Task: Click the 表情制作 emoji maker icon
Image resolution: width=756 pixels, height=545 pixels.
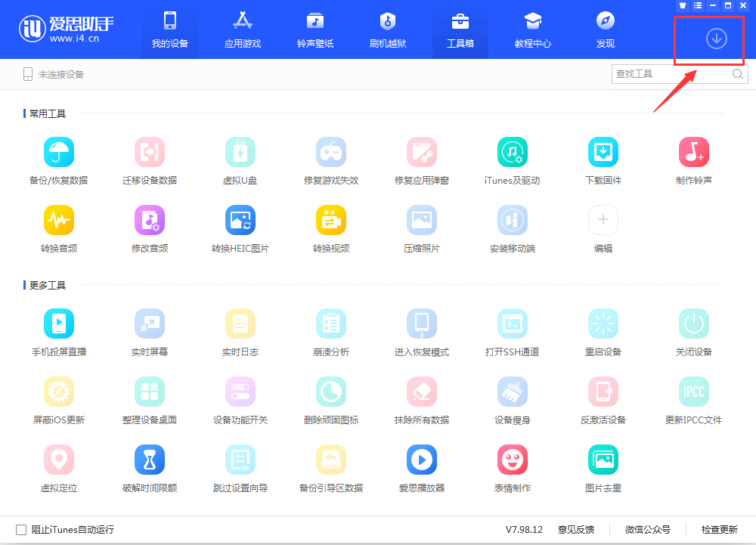Action: tap(513, 460)
